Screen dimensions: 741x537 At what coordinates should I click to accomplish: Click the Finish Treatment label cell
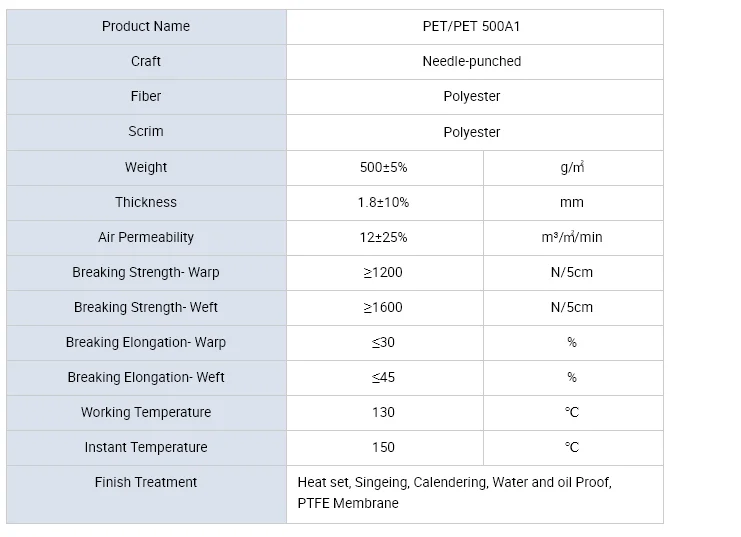146,482
